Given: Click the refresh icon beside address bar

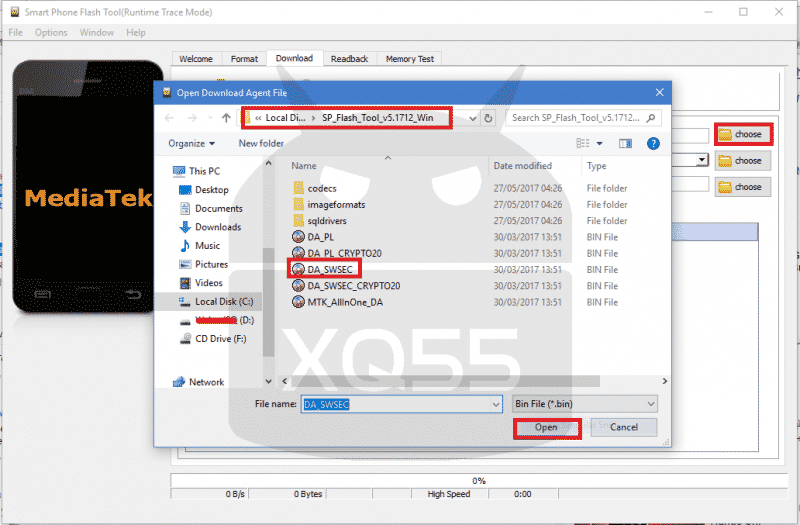Looking at the screenshot, I should coord(488,118).
